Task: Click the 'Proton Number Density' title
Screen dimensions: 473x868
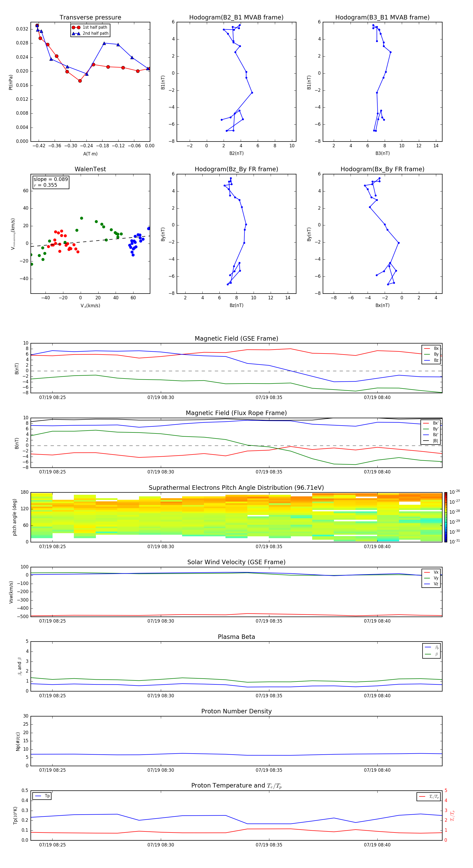Action: click(x=236, y=711)
